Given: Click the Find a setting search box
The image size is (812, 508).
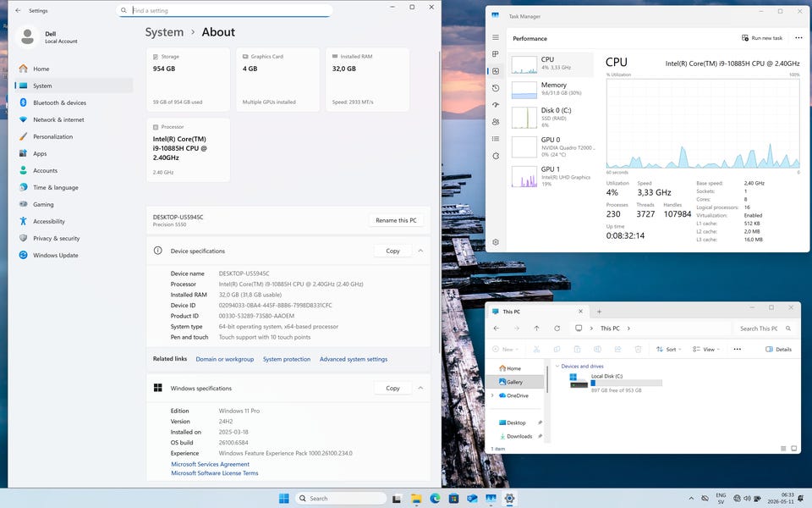Looking at the screenshot, I should click(x=225, y=10).
